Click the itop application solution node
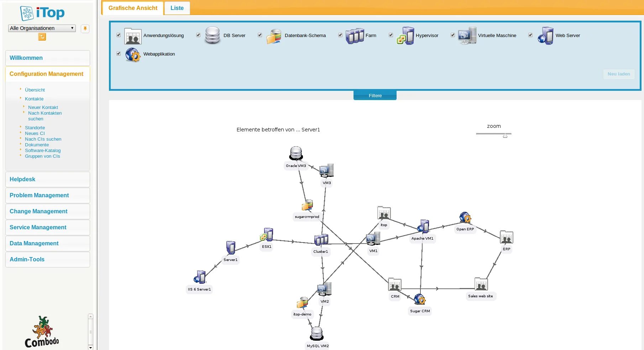 384,213
